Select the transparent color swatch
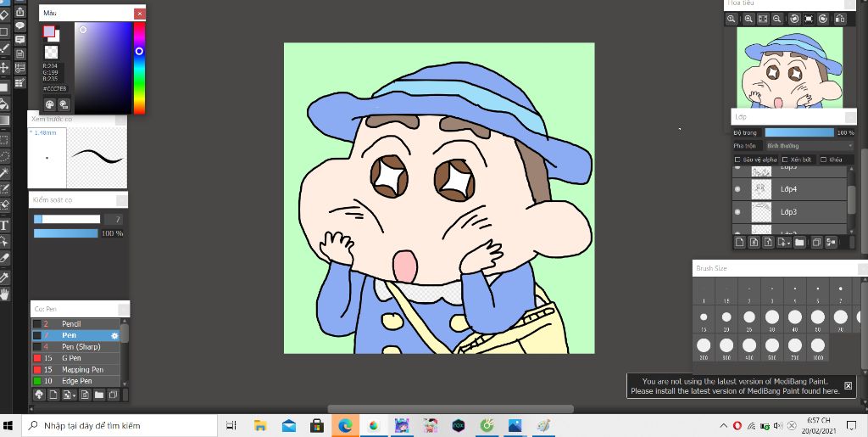This screenshot has height=437, width=868. coord(51,52)
